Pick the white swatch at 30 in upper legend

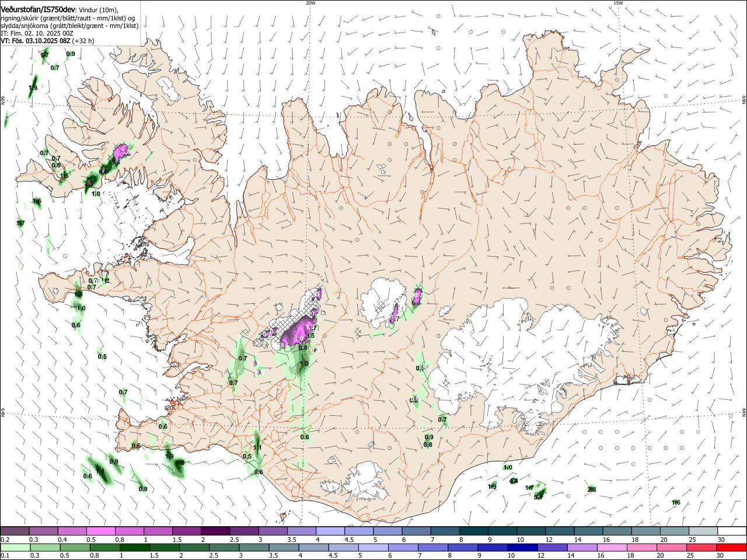coord(732,531)
